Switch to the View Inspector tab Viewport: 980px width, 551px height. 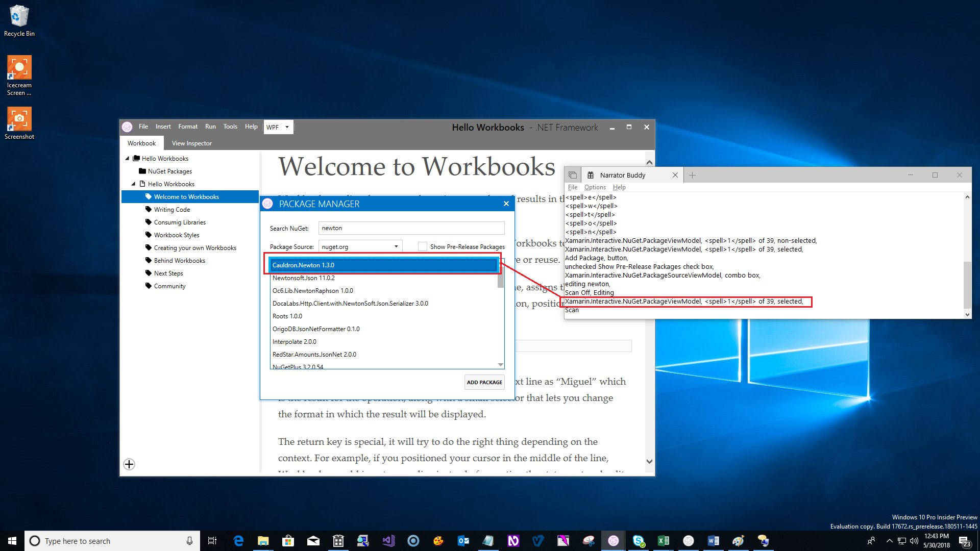191,143
